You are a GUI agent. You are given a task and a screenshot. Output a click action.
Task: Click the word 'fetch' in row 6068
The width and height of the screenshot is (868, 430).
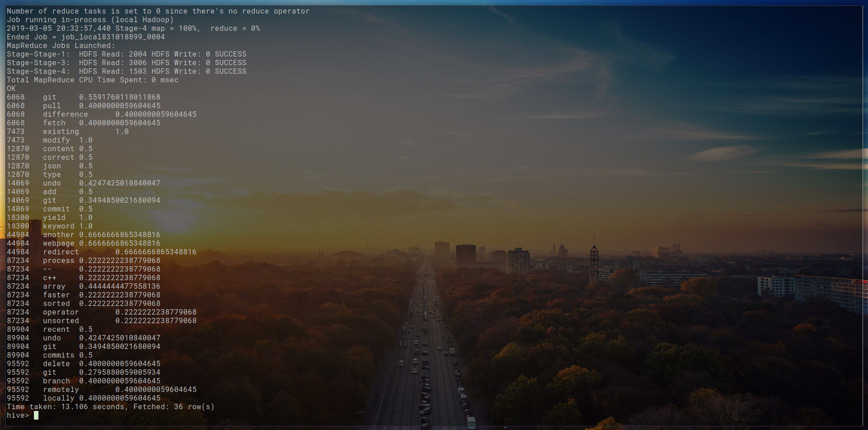[x=54, y=123]
